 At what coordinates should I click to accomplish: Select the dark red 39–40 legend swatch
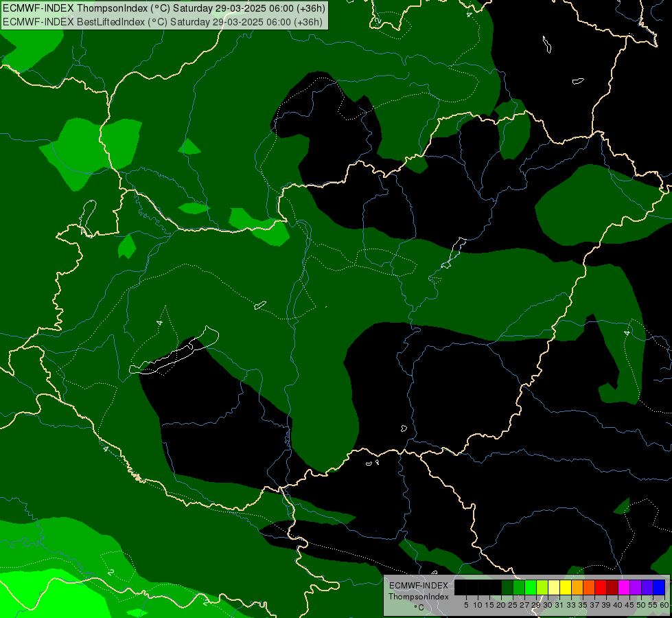[612, 587]
